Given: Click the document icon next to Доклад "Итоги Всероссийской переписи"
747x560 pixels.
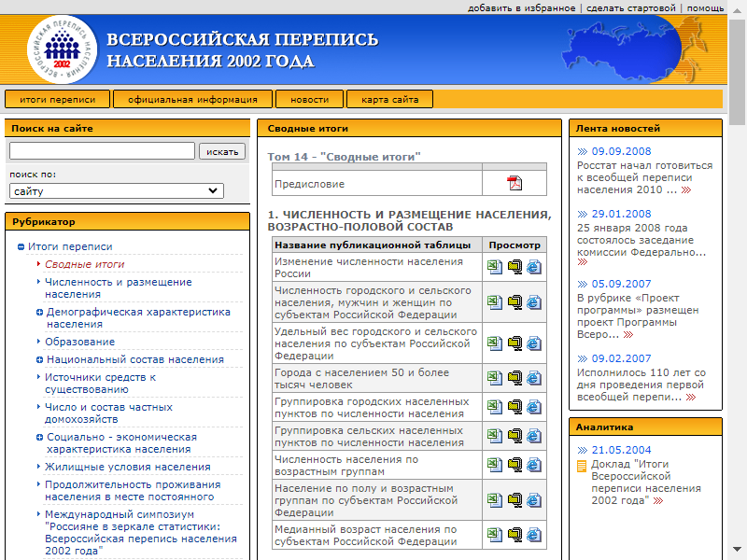Looking at the screenshot, I should [582, 467].
